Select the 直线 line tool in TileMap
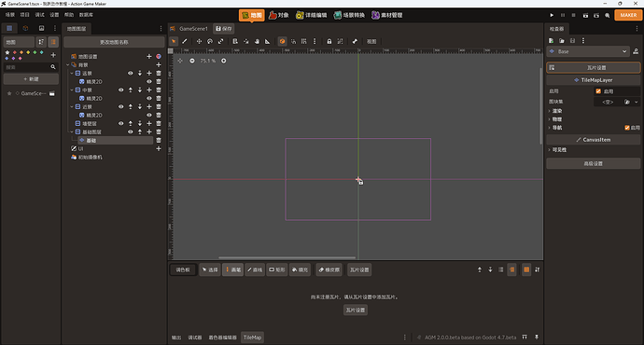 pos(255,269)
